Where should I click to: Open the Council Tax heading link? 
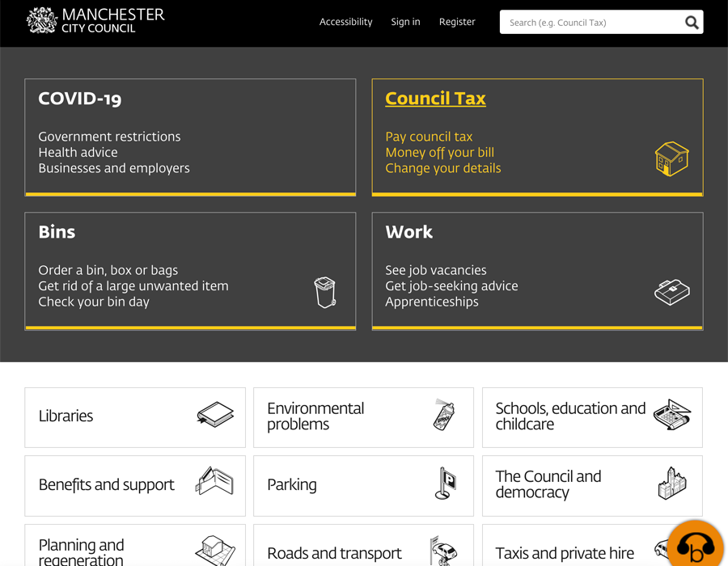(435, 99)
